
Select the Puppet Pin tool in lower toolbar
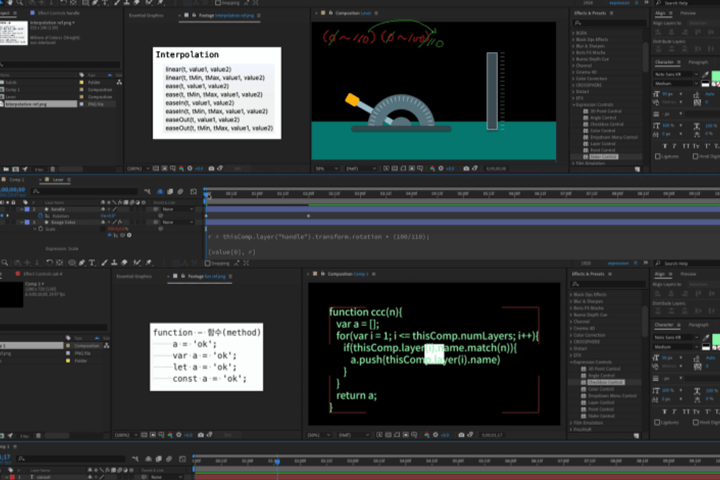click(148, 263)
